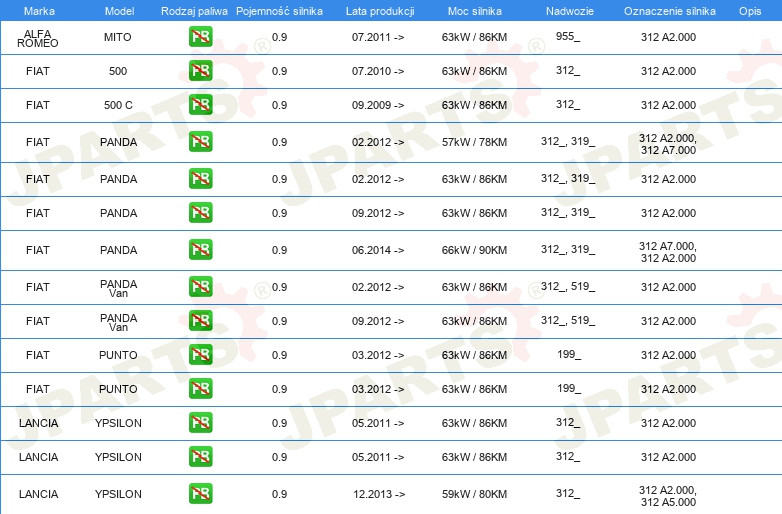
Task: Click body code "312_" in the FIAT 500 C row
Action: pyautogui.click(x=568, y=104)
